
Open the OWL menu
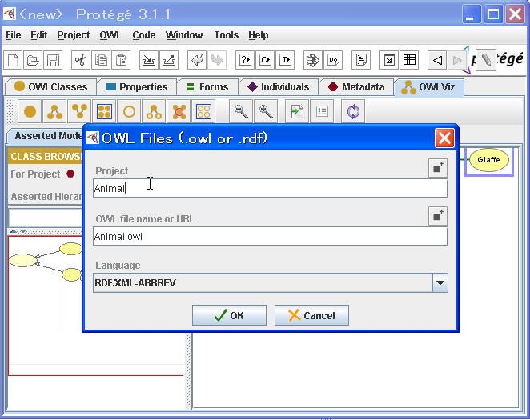(x=110, y=34)
